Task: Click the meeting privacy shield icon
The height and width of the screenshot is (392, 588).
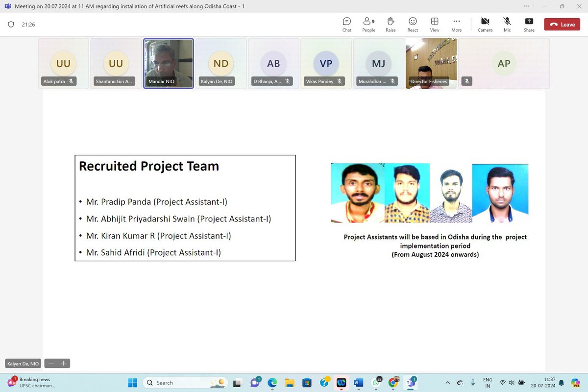Action: 11,24
